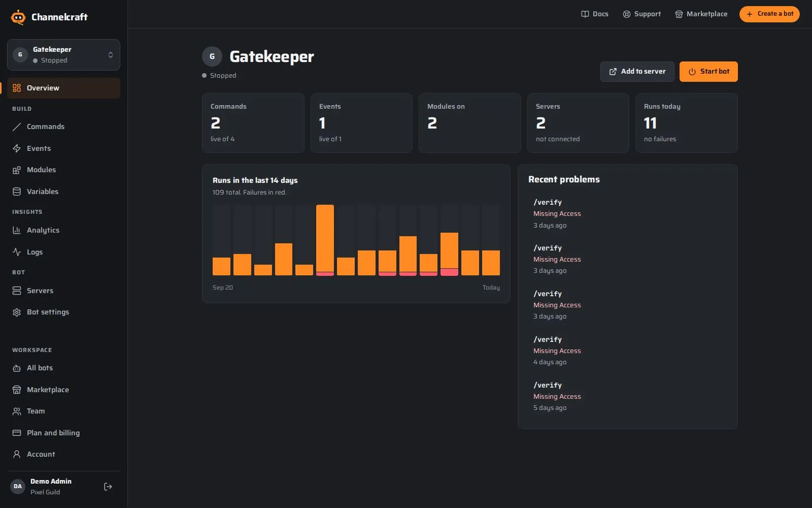Open the Analytics section label

click(43, 230)
